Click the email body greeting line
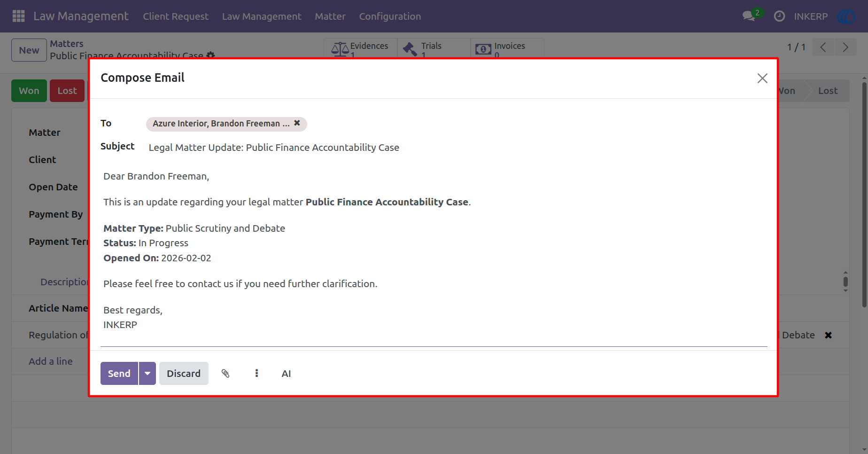The height and width of the screenshot is (454, 868). (156, 176)
